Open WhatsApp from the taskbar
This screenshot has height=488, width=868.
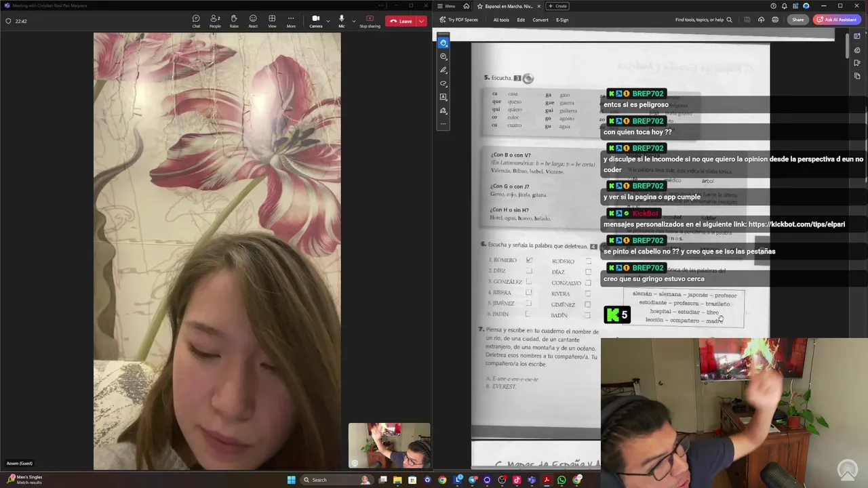coord(562,480)
